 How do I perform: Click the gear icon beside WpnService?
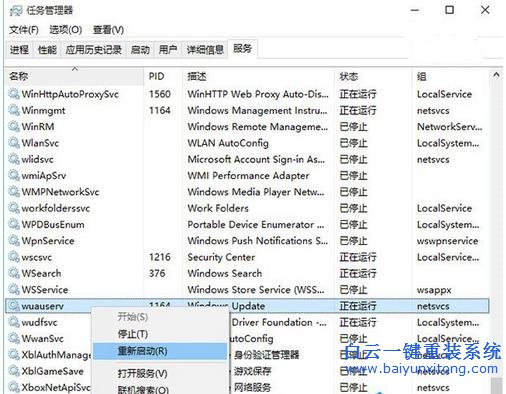[14, 241]
